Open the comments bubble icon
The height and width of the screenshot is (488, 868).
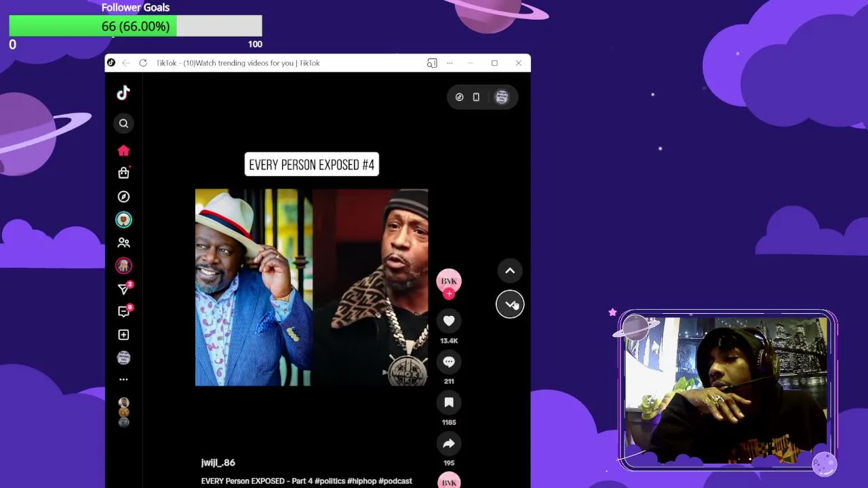click(x=449, y=362)
